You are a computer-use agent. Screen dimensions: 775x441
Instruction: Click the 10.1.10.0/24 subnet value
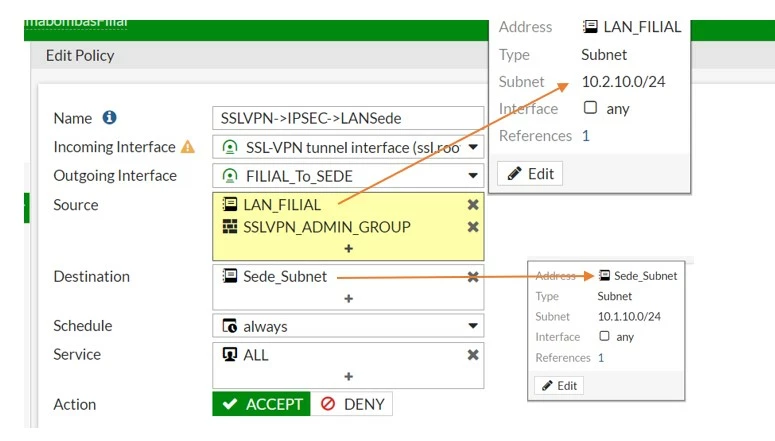pos(629,316)
